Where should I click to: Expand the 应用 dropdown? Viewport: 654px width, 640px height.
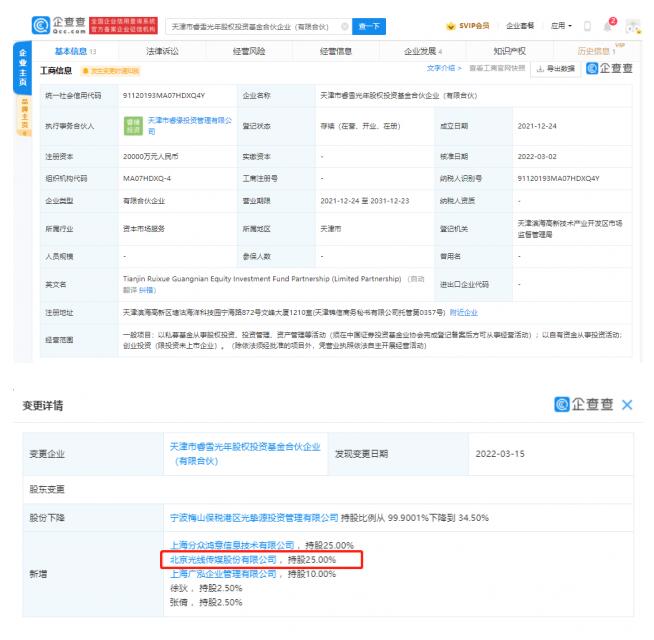click(561, 26)
